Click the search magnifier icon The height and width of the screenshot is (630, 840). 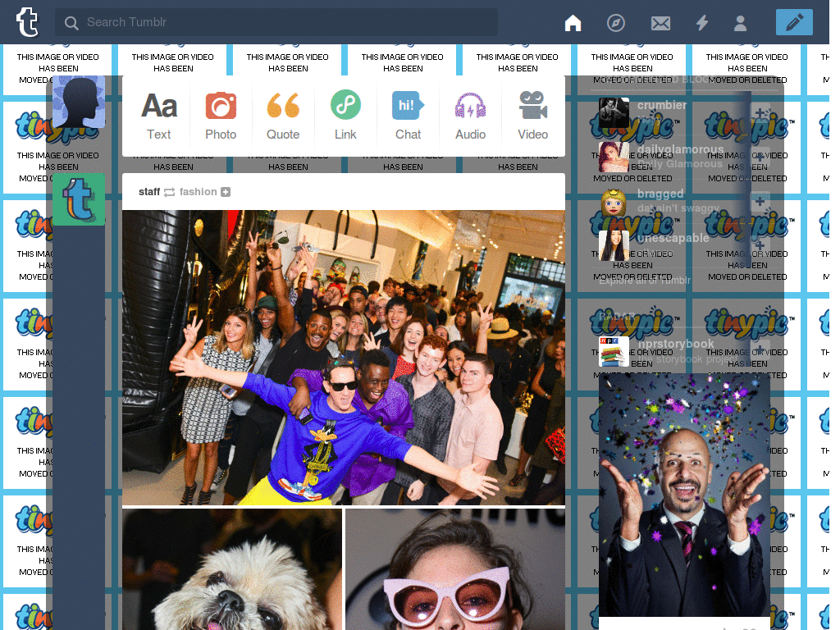[71, 23]
